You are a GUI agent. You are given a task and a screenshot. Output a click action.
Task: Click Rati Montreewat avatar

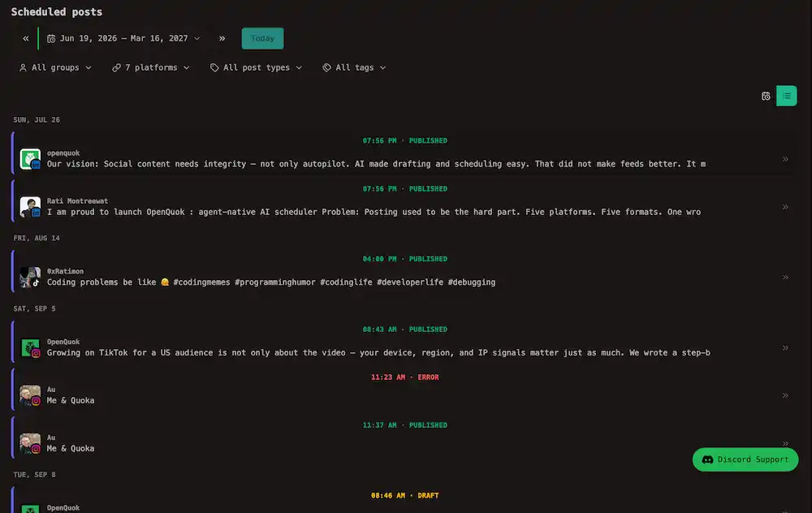[30, 207]
